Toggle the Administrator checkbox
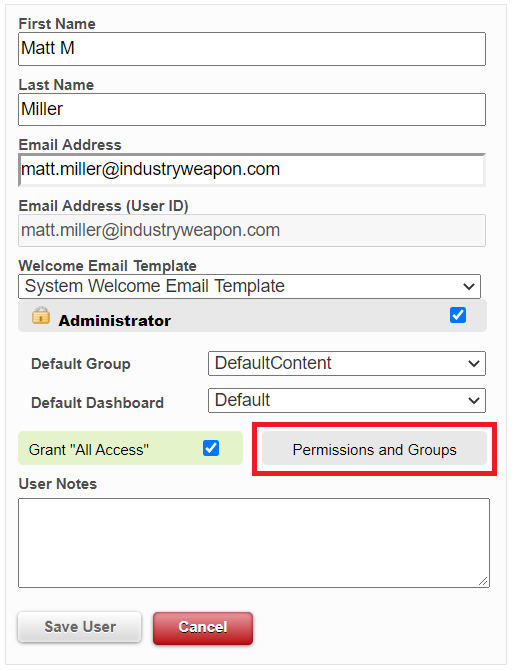The image size is (513, 670). coord(458,315)
